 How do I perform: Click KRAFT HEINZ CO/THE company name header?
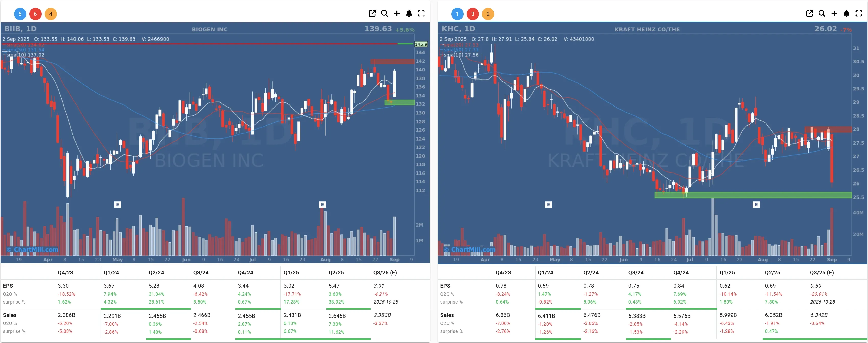(647, 29)
